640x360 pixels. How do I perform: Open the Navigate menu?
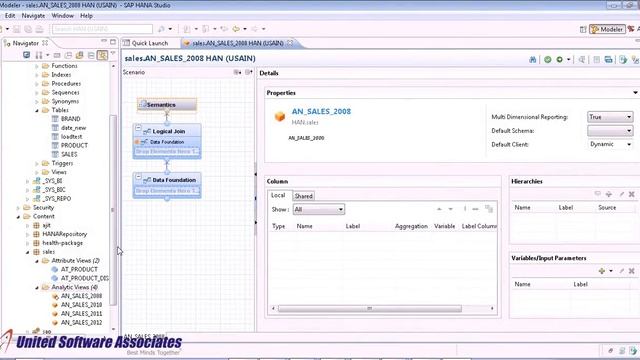tap(33, 16)
